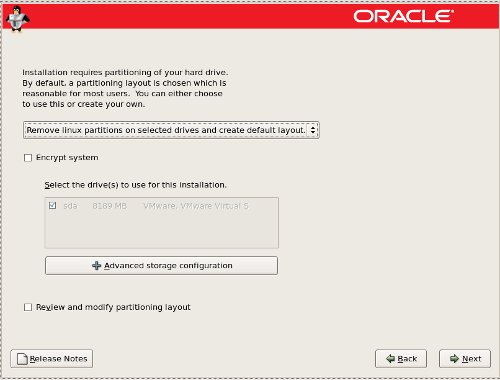Check Review and modify partitioning layout
Image resolution: width=500 pixels, height=380 pixels.
click(28, 307)
